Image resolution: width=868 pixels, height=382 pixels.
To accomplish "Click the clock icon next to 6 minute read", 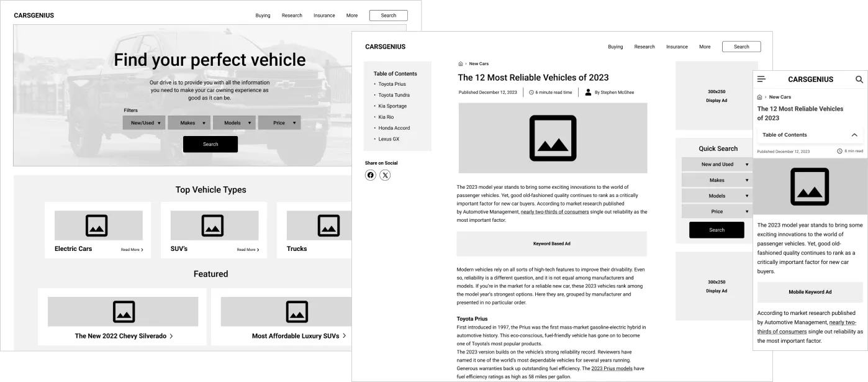I will (x=531, y=92).
